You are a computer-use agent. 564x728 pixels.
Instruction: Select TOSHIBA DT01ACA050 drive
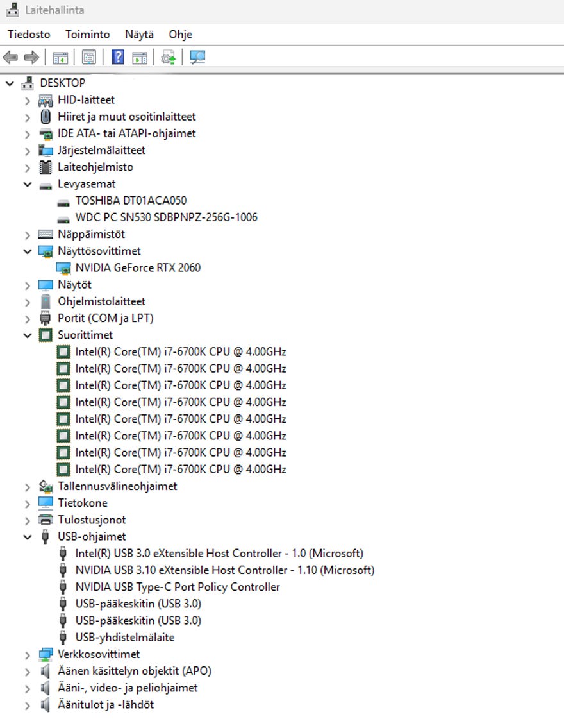tap(131, 201)
